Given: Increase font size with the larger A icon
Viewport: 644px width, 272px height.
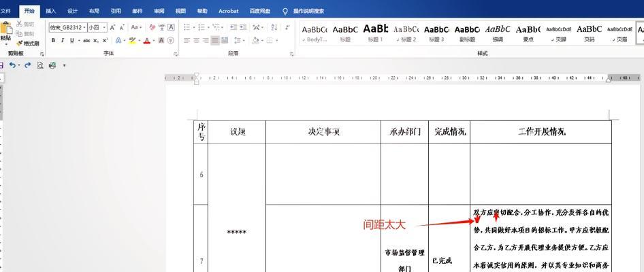Looking at the screenshot, I should click(x=112, y=27).
